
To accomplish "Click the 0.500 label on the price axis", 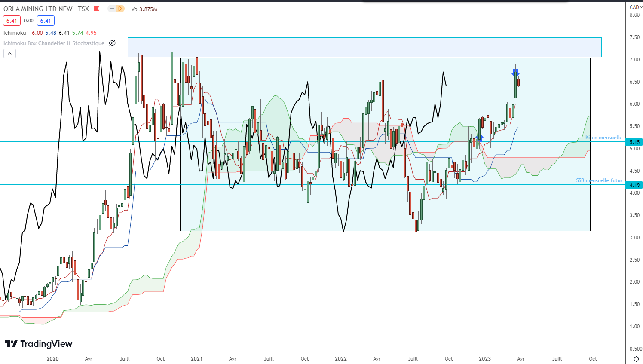I will click(636, 349).
